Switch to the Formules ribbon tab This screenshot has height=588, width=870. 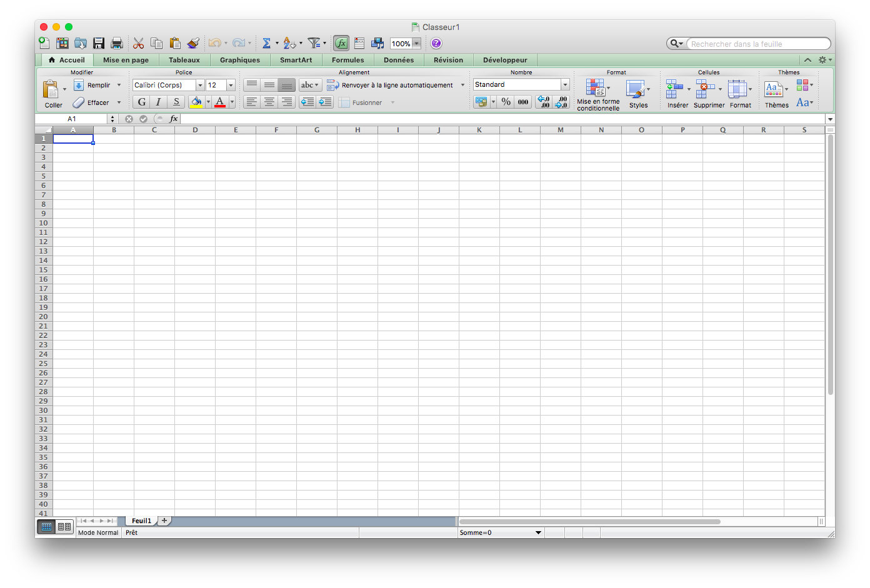[347, 59]
